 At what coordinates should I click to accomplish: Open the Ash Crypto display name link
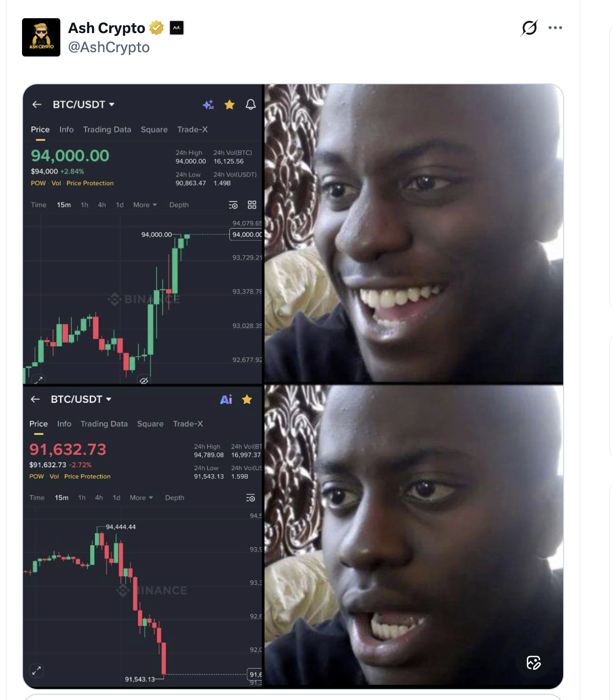coord(106,28)
